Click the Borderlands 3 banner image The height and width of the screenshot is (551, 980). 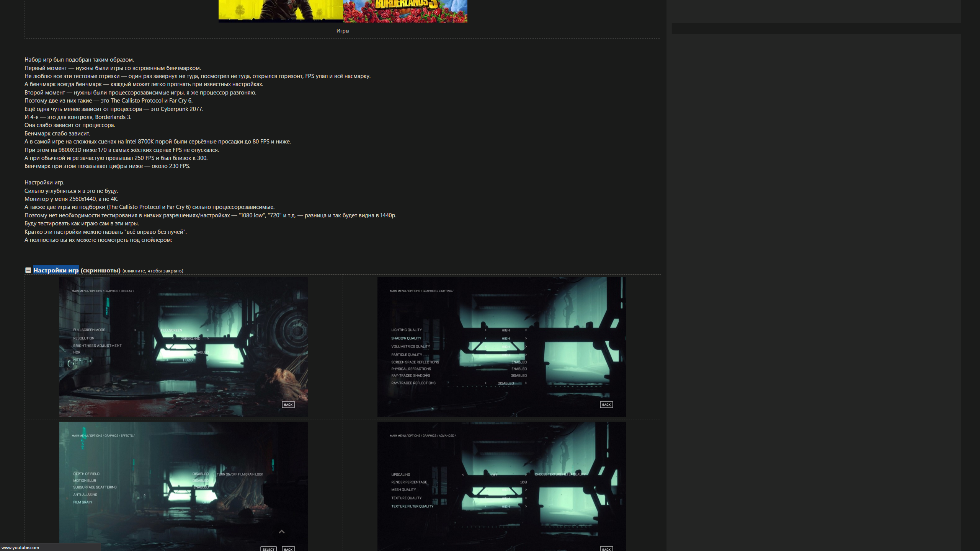click(405, 11)
